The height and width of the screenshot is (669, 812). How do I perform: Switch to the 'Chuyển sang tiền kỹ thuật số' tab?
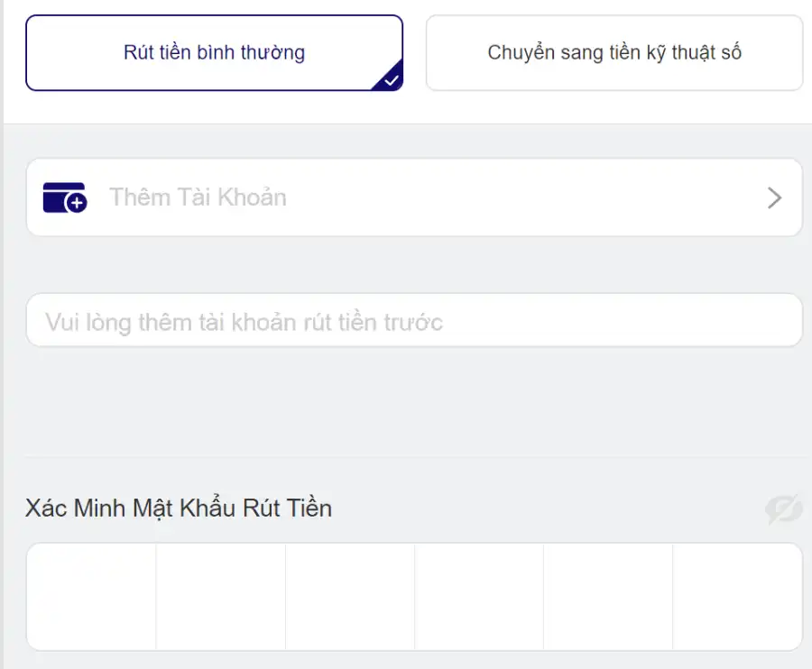click(x=614, y=52)
